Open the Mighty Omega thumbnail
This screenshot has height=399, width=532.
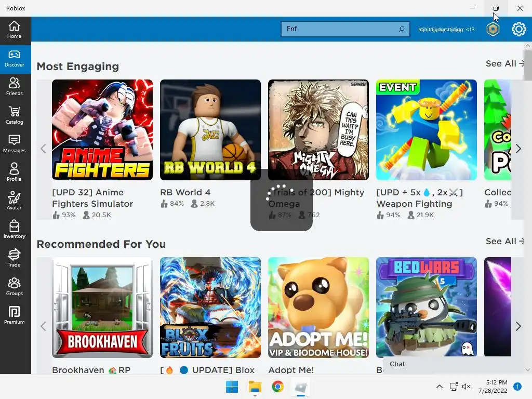[x=318, y=130]
